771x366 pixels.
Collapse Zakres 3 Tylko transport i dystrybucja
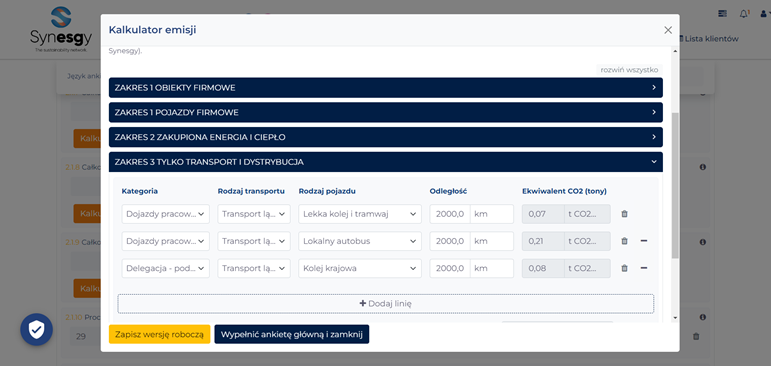coord(386,161)
